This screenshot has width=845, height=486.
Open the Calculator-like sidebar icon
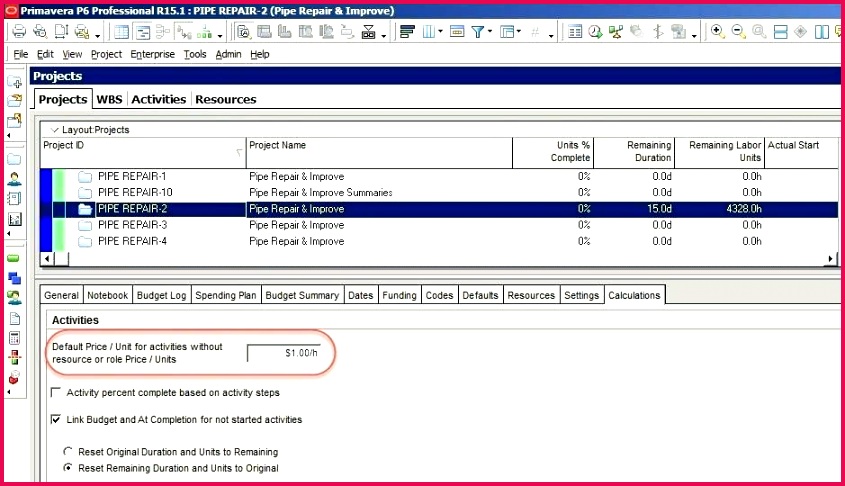[x=15, y=338]
